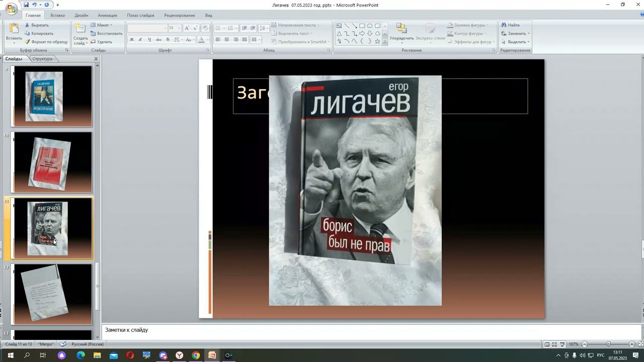
Task: Open the Дизайн ribbon tab
Action: pos(81,16)
